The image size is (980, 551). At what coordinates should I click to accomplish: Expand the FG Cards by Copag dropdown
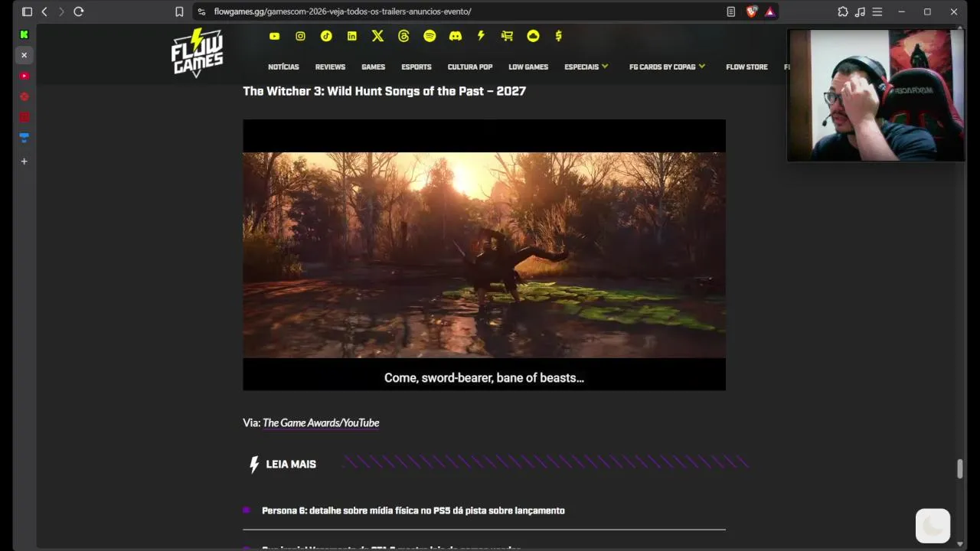tap(668, 67)
